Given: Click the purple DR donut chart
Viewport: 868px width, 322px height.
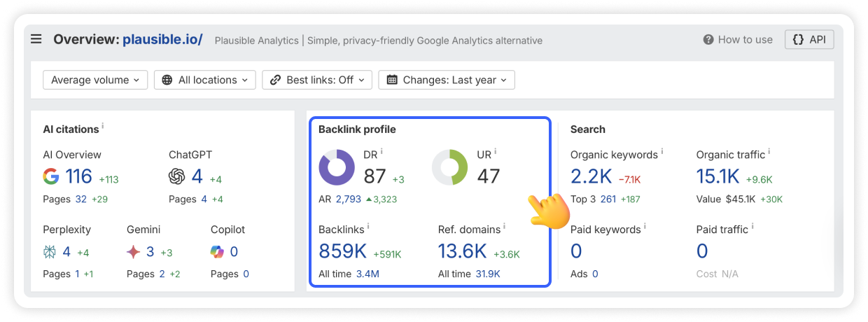Looking at the screenshot, I should tap(337, 167).
